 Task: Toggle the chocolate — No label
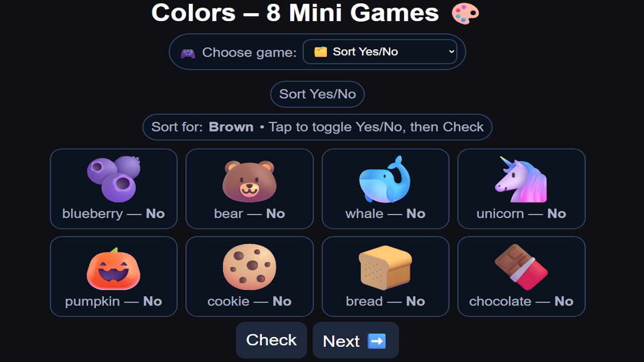(x=521, y=302)
